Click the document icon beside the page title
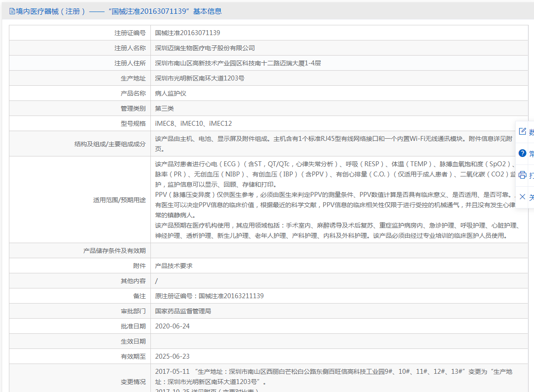 [x=12, y=12]
